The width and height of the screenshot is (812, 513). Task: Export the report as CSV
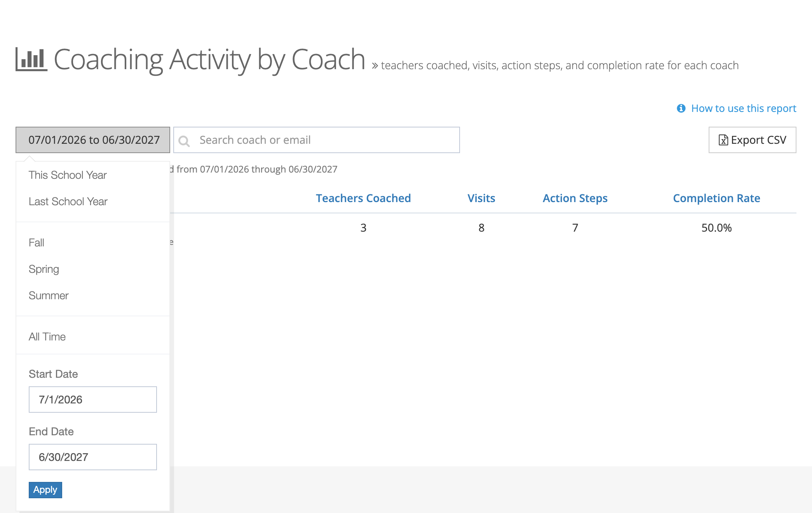click(x=752, y=140)
